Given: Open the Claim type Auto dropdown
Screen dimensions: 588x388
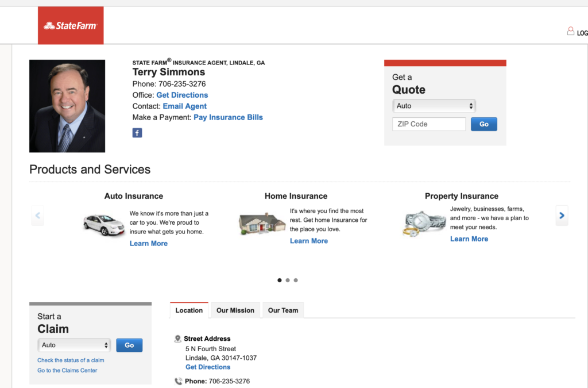Looking at the screenshot, I should pyautogui.click(x=74, y=345).
